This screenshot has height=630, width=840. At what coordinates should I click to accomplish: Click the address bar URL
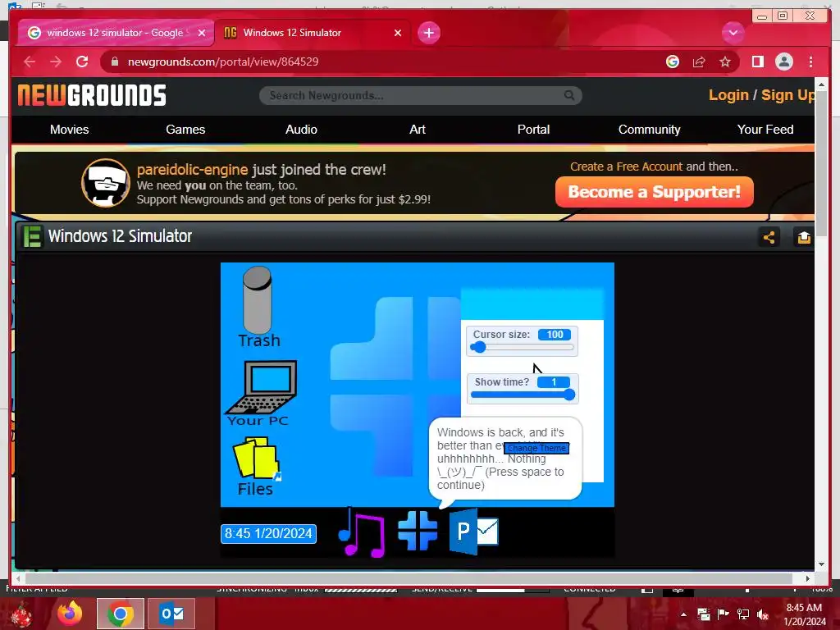pos(223,62)
